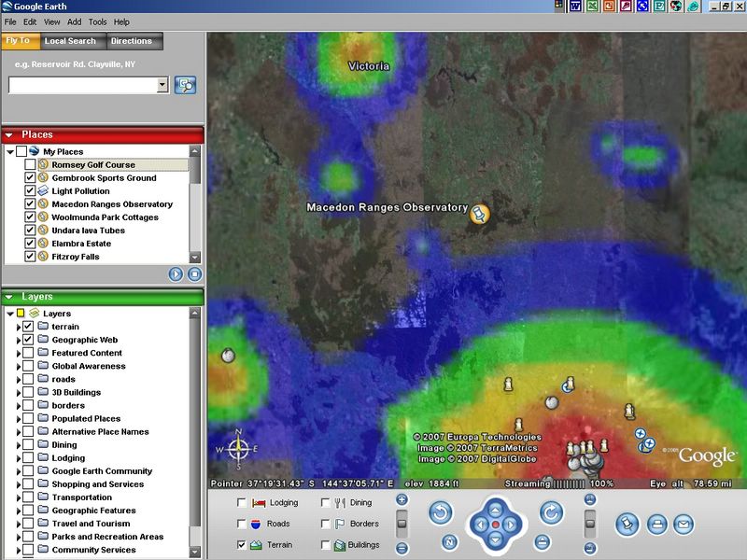Screen dimensions: 747x560
Task: Open the File menu
Action: coord(10,21)
